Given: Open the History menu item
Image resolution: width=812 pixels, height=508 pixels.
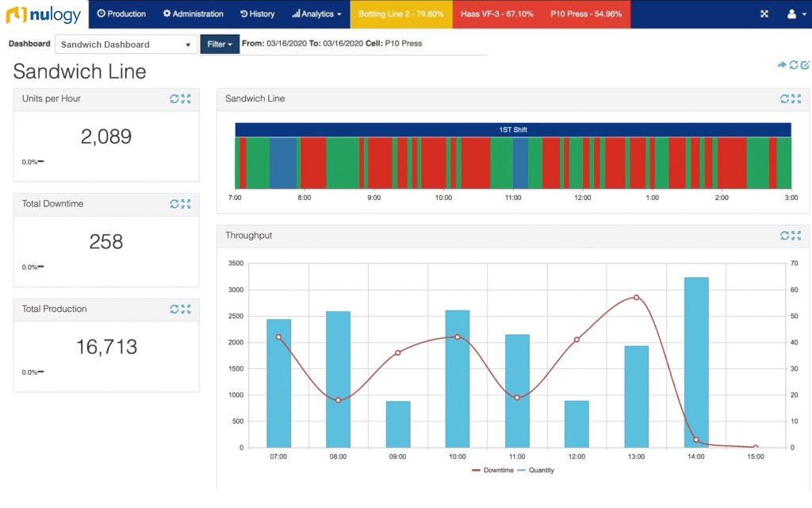Looking at the screenshot, I should (x=258, y=14).
